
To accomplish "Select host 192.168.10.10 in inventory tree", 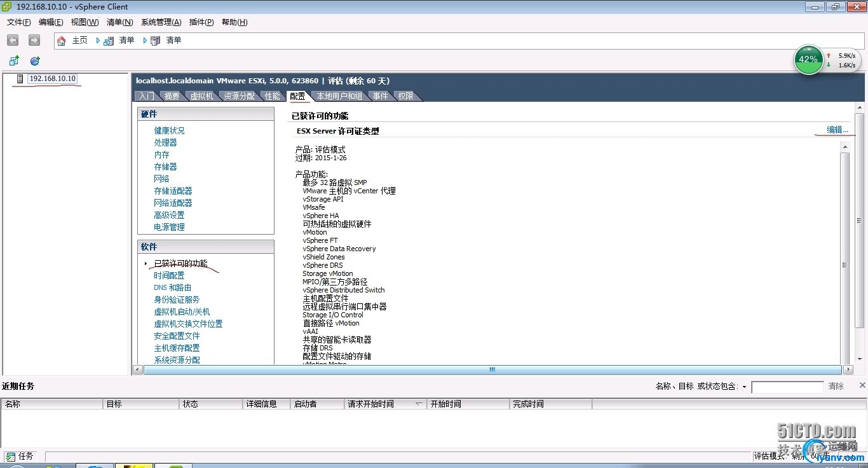I will [52, 79].
